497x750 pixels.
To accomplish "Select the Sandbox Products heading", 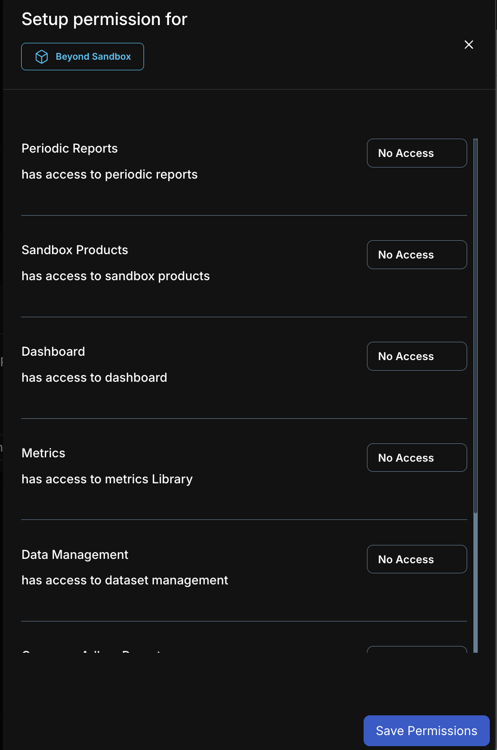I will point(75,250).
